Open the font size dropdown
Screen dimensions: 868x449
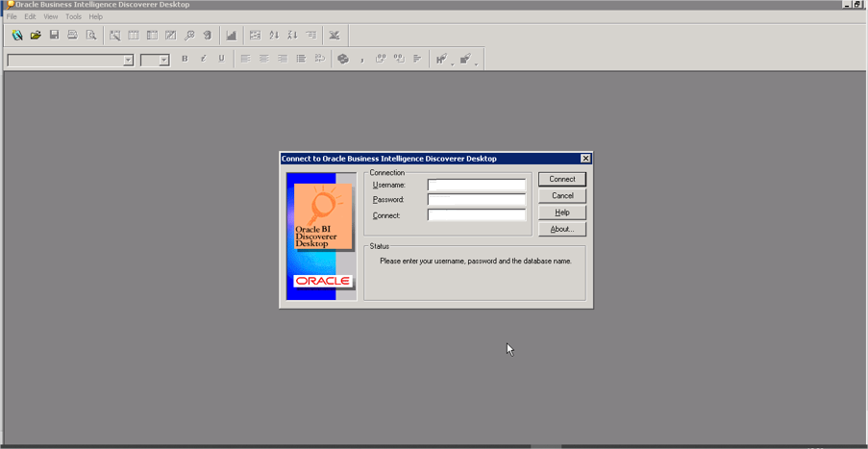pyautogui.click(x=163, y=61)
